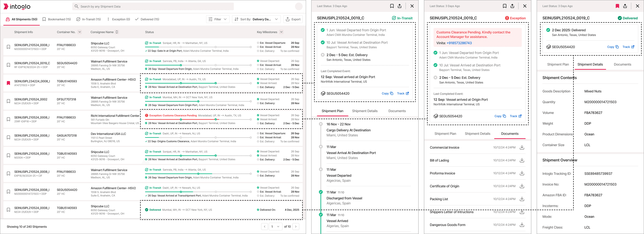This screenshot has height=234, width=644.
Task: Click the container box icon in Delivered panel
Action: click(x=549, y=47)
